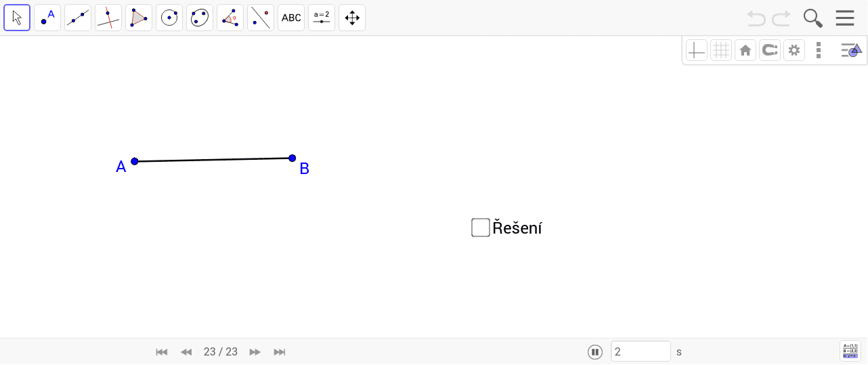
Task: Select Circle with center tool
Action: pyautogui.click(x=169, y=18)
